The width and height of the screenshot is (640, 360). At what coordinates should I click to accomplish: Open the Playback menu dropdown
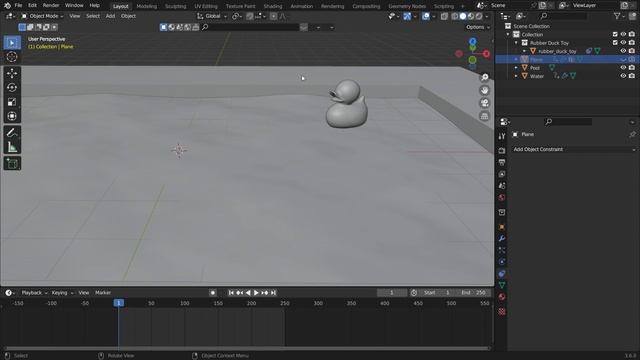tap(34, 293)
